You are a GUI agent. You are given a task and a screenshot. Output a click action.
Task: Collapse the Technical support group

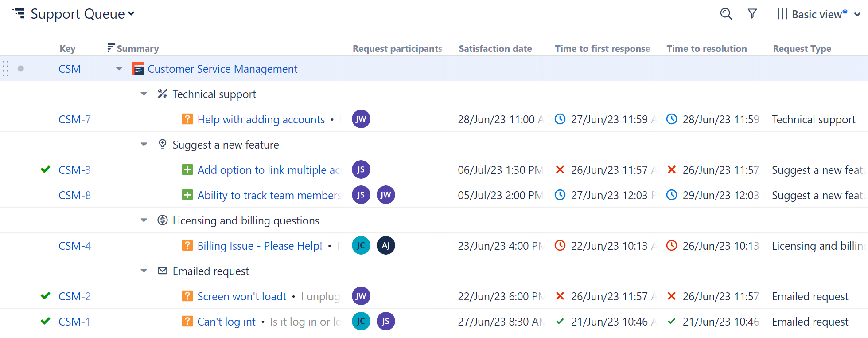(x=144, y=94)
